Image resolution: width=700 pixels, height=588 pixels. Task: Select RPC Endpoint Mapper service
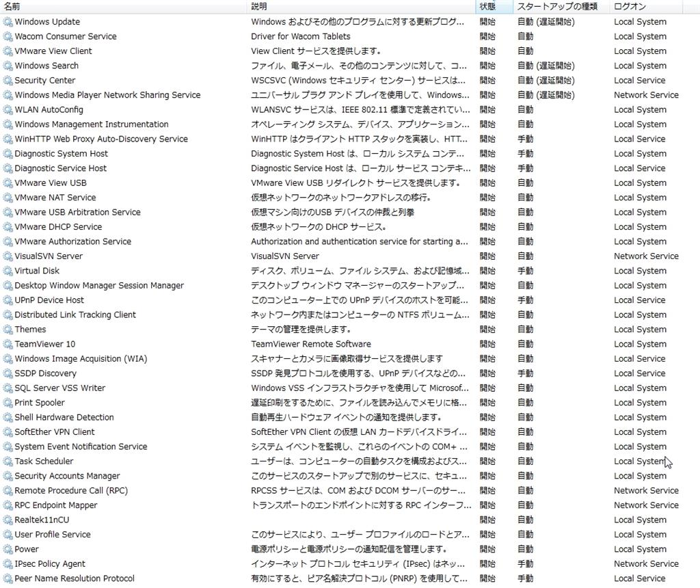[56, 505]
